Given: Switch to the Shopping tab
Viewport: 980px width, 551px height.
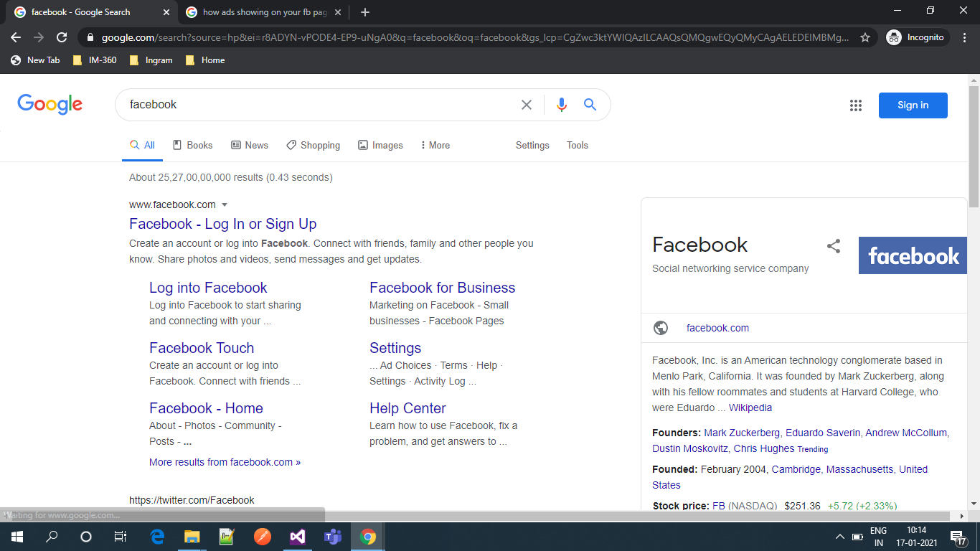Looking at the screenshot, I should 313,145.
